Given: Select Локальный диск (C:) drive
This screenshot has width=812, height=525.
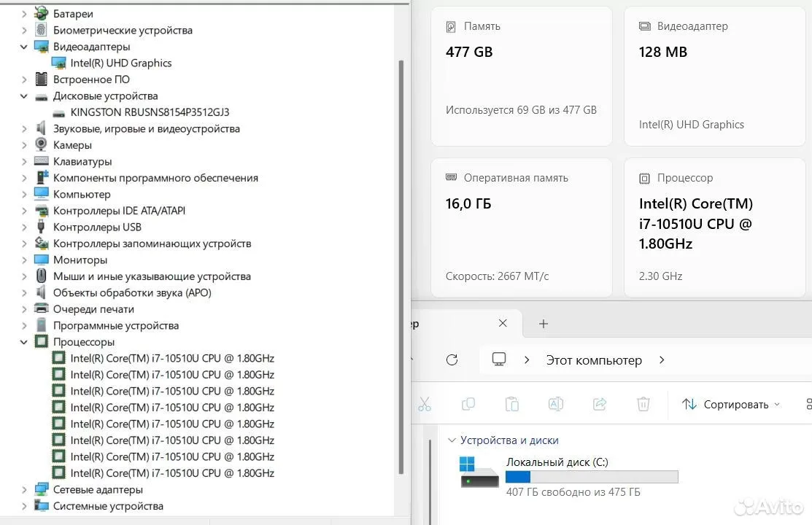Looking at the screenshot, I should (x=568, y=477).
